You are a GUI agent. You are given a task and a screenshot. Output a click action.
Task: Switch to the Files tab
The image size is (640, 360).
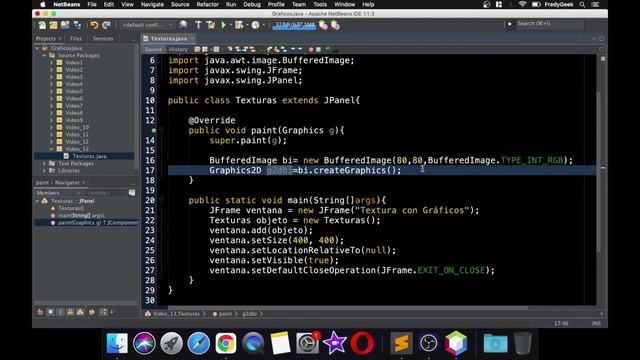(x=76, y=38)
